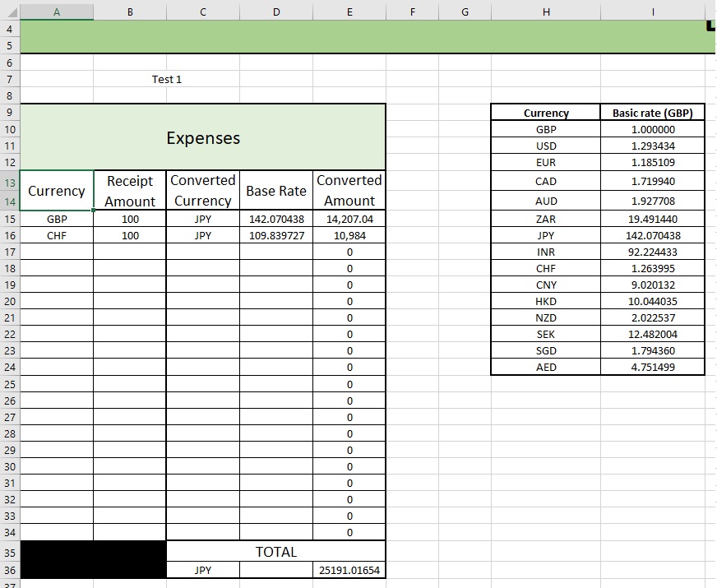Click receipt amount 100 in row 15
The image size is (717, 588).
[130, 219]
